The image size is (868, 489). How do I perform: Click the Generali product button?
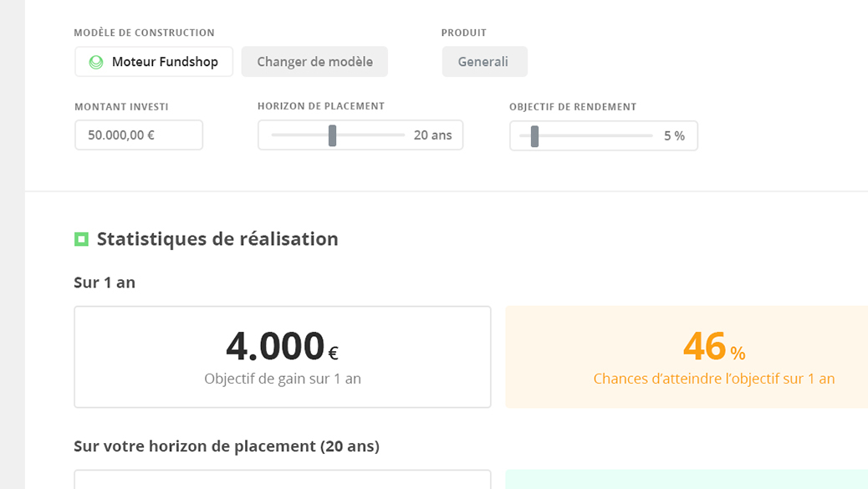(x=484, y=61)
